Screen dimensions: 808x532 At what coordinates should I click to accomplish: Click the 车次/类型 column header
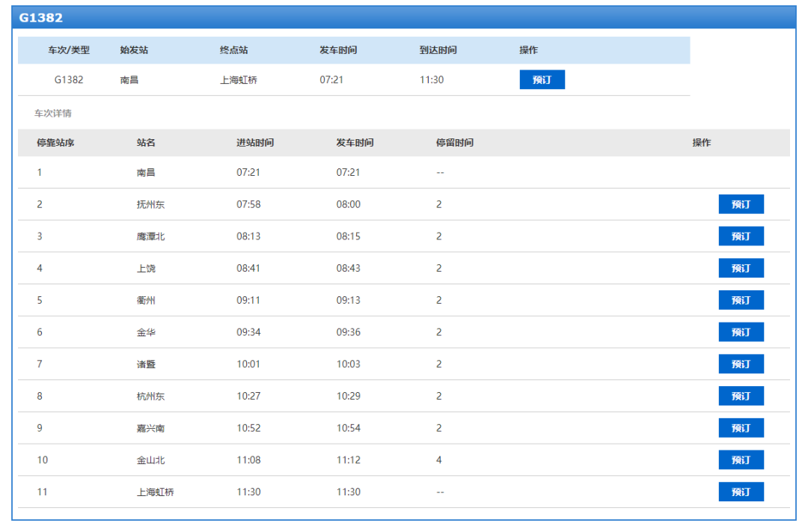[x=69, y=50]
